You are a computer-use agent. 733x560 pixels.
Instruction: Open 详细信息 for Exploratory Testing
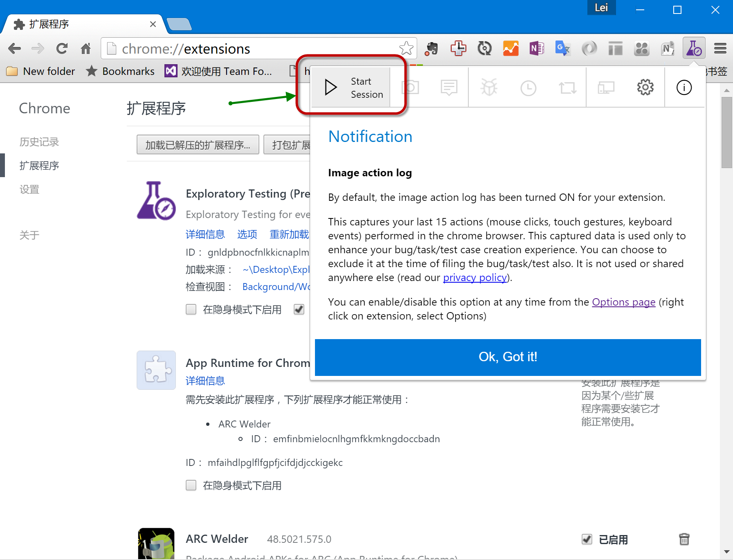(x=205, y=234)
